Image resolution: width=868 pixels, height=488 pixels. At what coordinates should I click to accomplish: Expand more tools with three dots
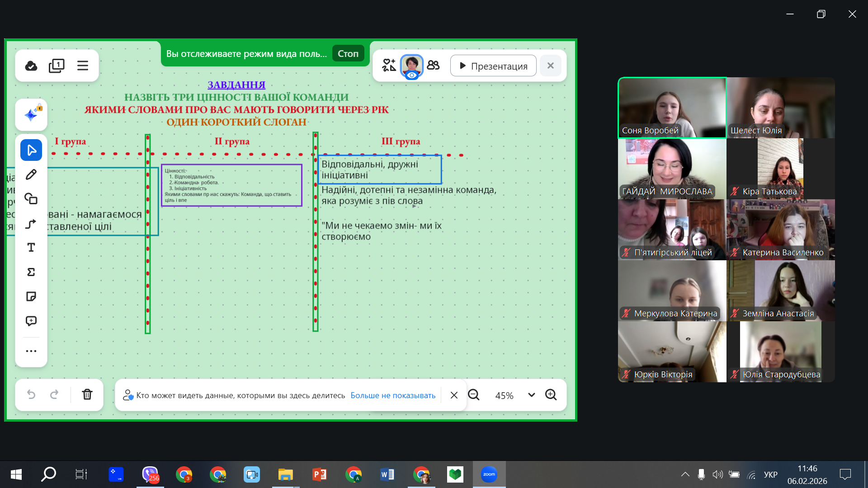click(31, 351)
